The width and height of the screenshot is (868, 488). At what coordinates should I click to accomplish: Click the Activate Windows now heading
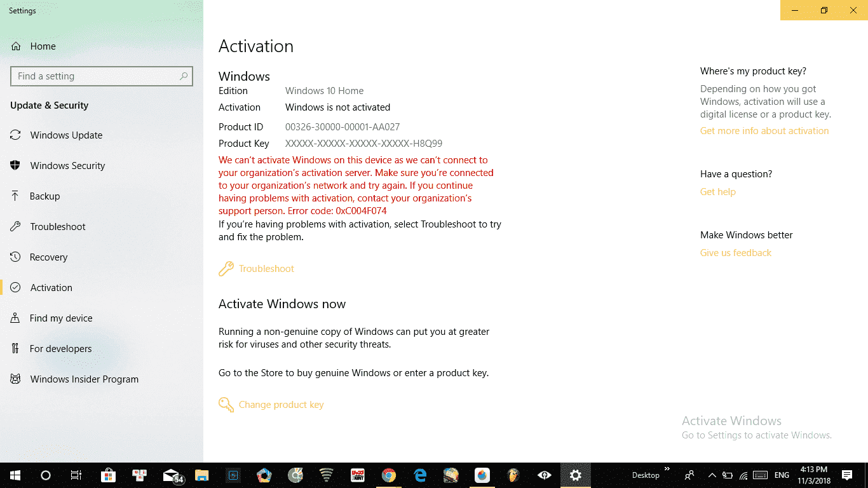[x=282, y=304]
